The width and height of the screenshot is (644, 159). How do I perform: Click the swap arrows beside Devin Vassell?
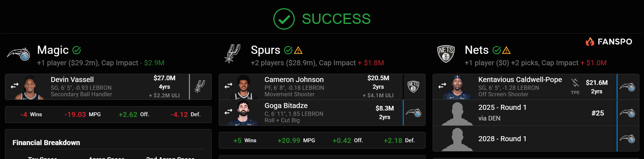coord(15,86)
